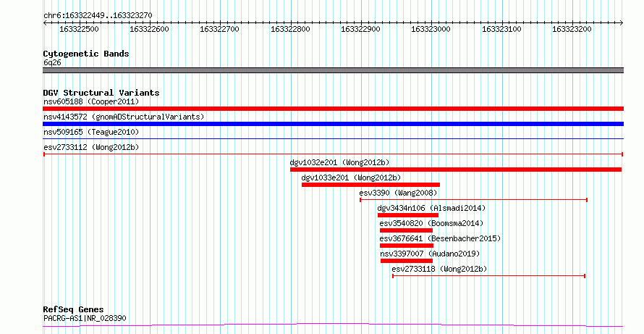
Task: Click the 6q26 band label
Action: tap(52, 63)
